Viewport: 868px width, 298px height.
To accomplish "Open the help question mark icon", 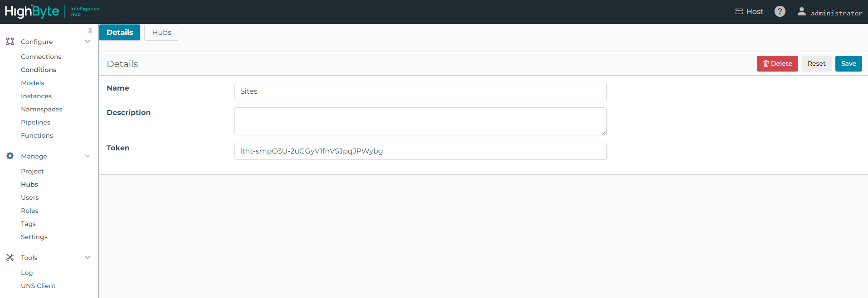I will [x=780, y=11].
